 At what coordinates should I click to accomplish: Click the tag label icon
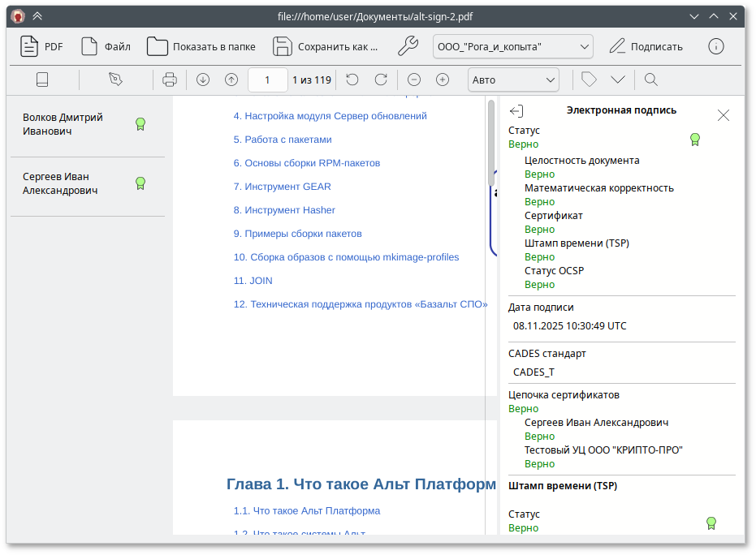pyautogui.click(x=590, y=80)
